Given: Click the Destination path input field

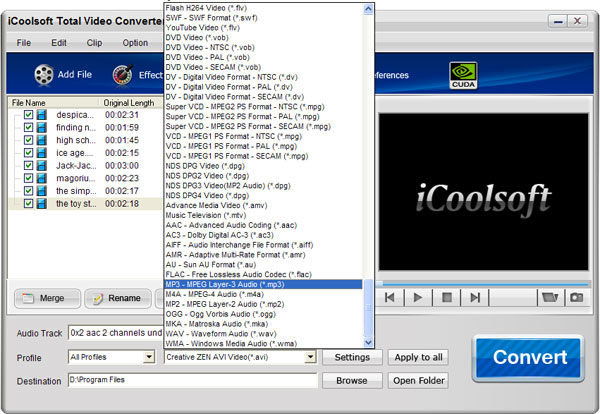Looking at the screenshot, I should tap(192, 381).
